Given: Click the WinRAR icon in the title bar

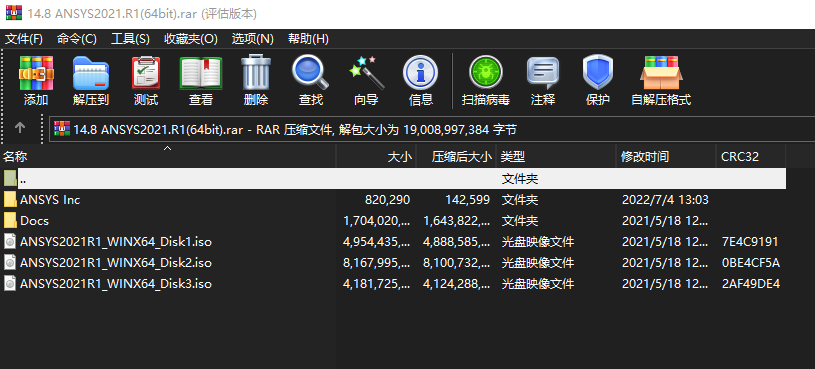Looking at the screenshot, I should coord(14,14).
